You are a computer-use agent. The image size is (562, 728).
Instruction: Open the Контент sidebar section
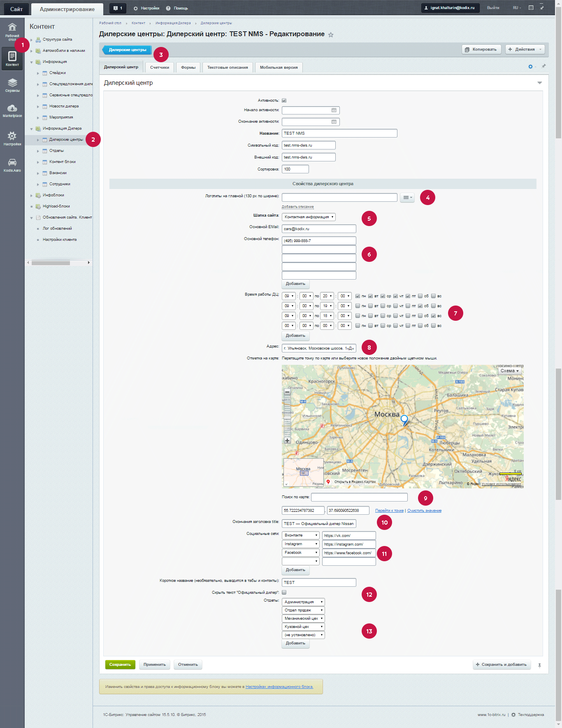(12, 58)
